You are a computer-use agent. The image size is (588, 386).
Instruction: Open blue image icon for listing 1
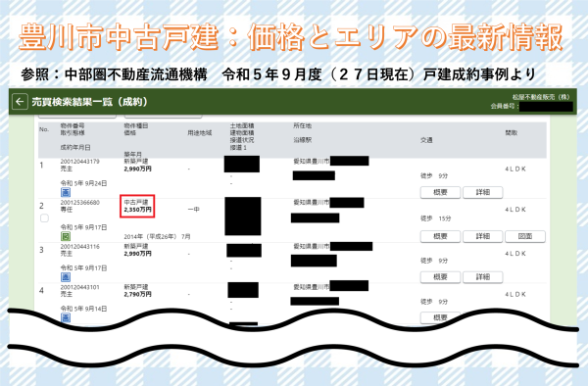[x=66, y=193]
